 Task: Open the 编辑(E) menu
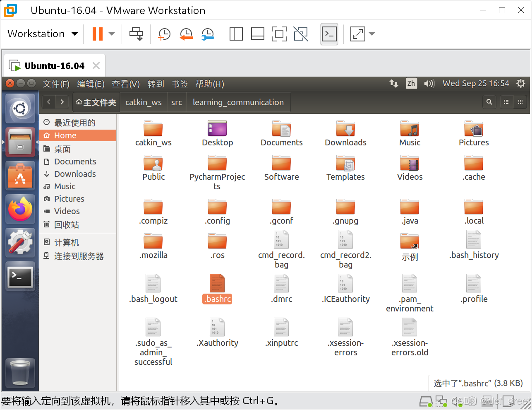(91, 84)
